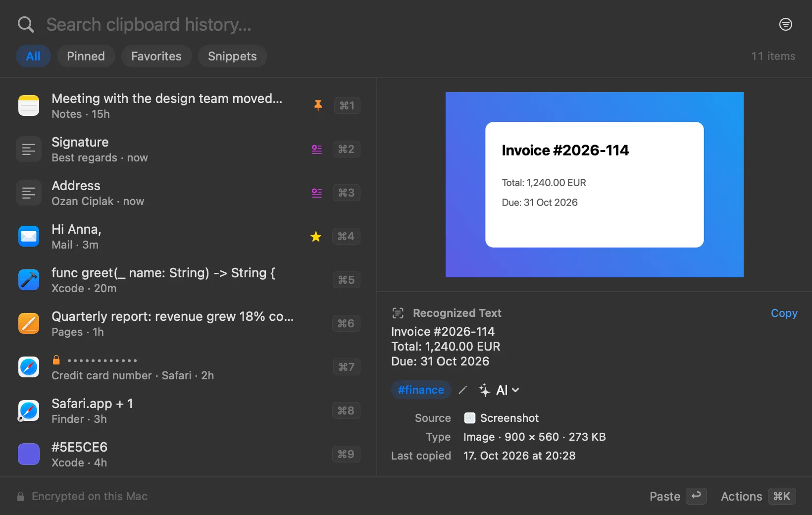Select the Quarterly report clipboard item
The image size is (812, 515).
tap(188, 323)
